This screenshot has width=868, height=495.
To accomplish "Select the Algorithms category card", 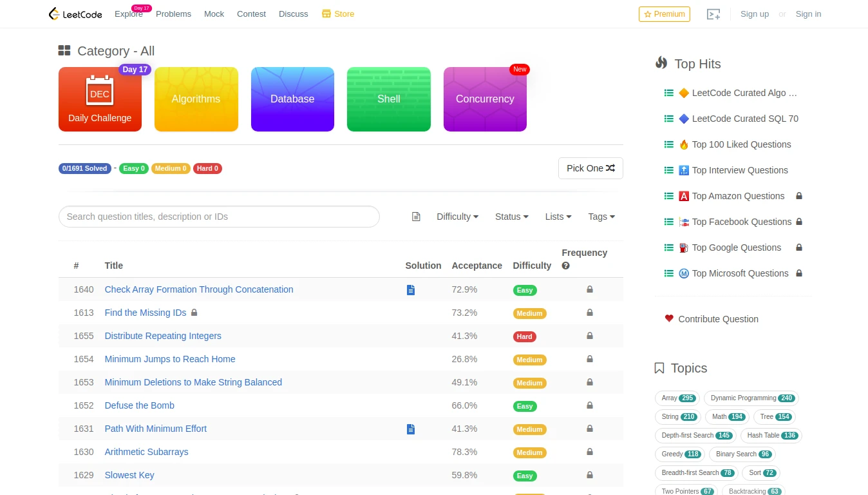I will pyautogui.click(x=196, y=99).
